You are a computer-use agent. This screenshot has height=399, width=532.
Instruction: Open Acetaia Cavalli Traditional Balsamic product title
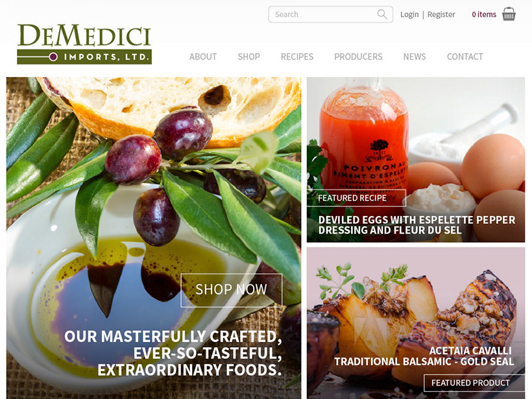click(424, 356)
